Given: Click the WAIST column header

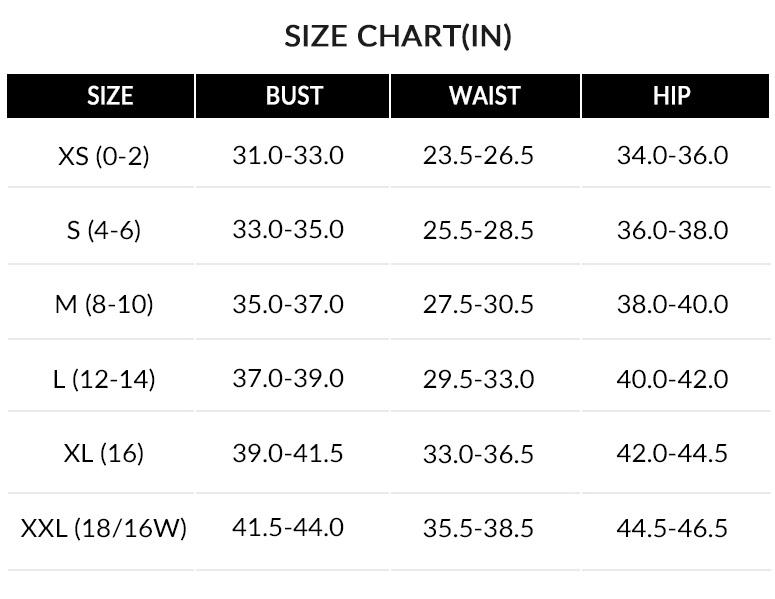Looking at the screenshot, I should point(485,96).
